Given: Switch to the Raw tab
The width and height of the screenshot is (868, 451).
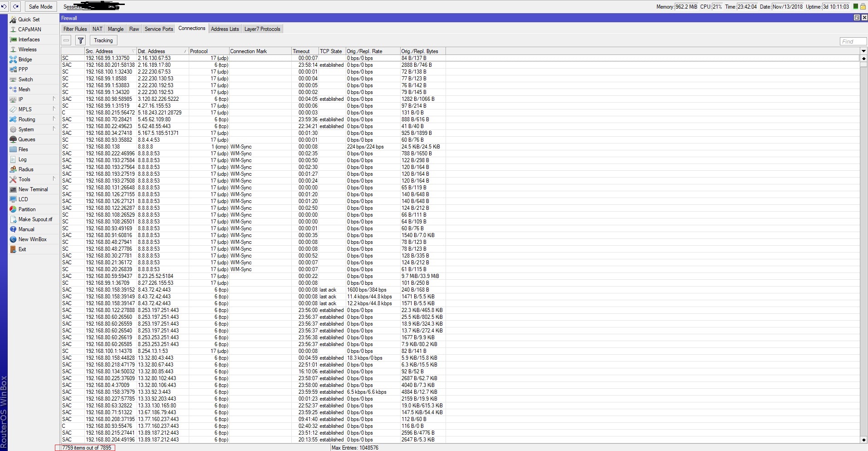Looking at the screenshot, I should [x=134, y=29].
